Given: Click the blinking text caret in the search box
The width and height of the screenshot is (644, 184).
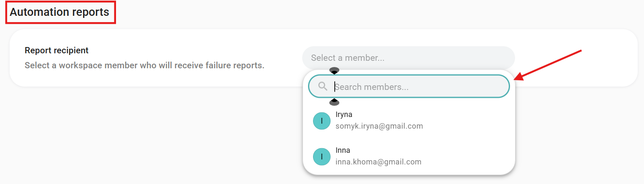Looking at the screenshot, I should point(334,87).
